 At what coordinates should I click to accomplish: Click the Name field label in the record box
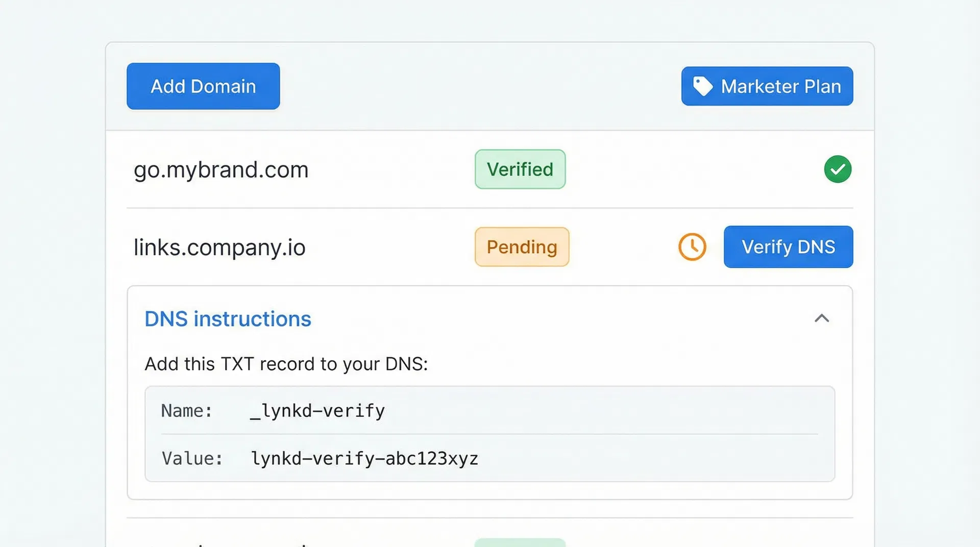pos(187,410)
